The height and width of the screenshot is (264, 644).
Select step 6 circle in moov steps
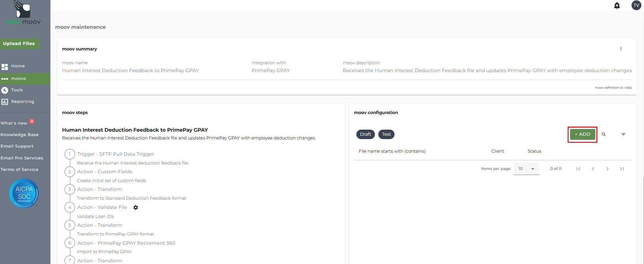point(70,243)
